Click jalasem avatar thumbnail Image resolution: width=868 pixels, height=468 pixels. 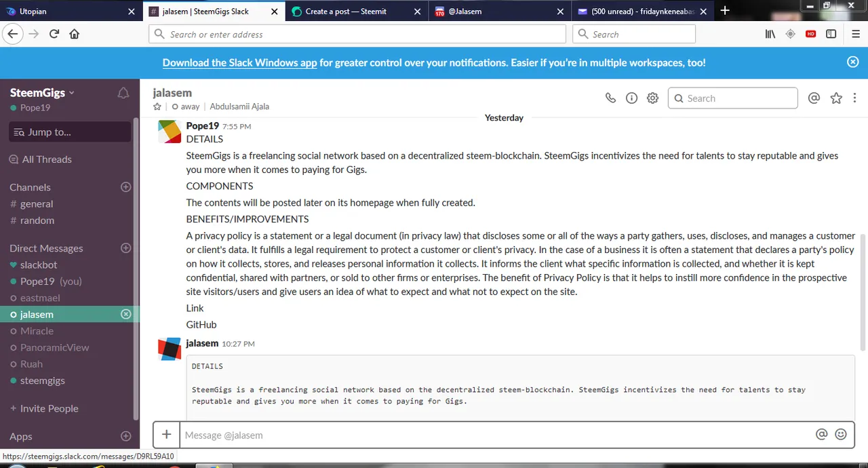pos(170,349)
